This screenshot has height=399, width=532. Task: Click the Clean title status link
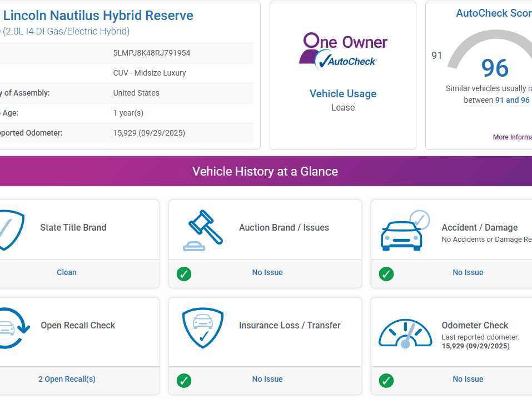[x=67, y=272]
